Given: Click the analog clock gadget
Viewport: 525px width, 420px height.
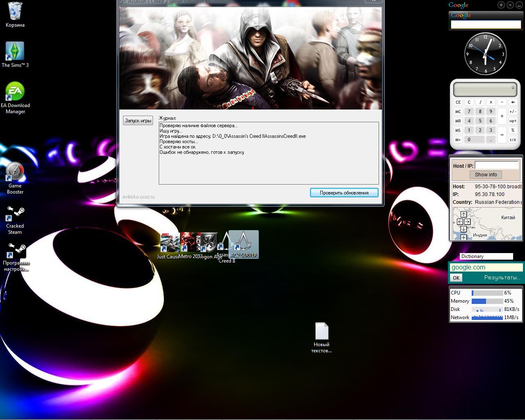Looking at the screenshot, I should click(x=486, y=54).
